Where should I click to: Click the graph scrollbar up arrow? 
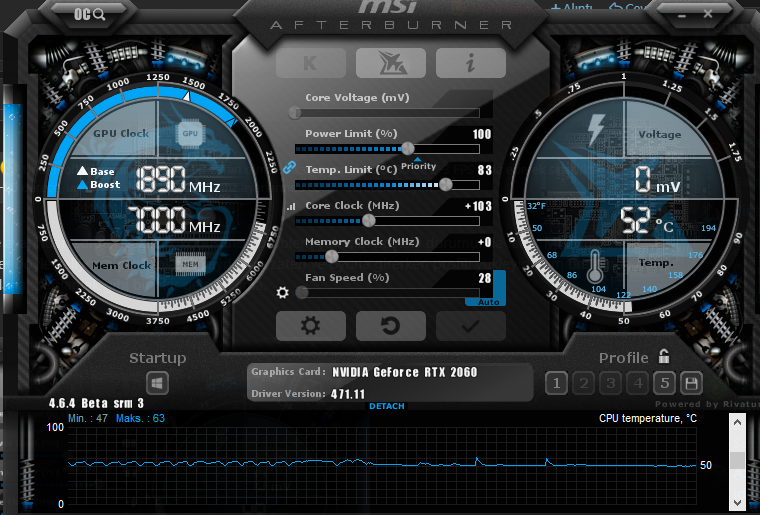[x=737, y=422]
